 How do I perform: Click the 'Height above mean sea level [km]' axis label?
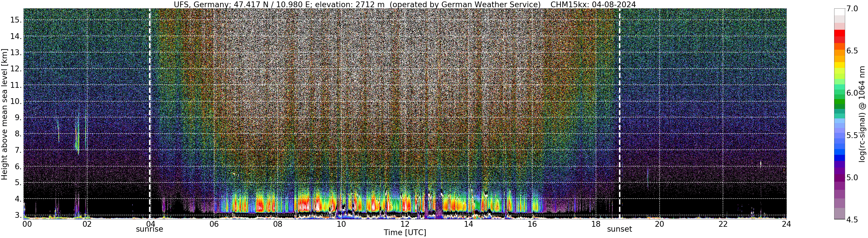pos(4,114)
